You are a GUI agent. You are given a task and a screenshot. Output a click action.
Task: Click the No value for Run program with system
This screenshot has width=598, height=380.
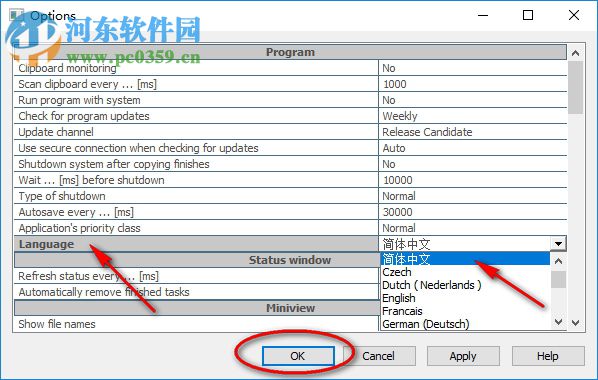(x=473, y=100)
